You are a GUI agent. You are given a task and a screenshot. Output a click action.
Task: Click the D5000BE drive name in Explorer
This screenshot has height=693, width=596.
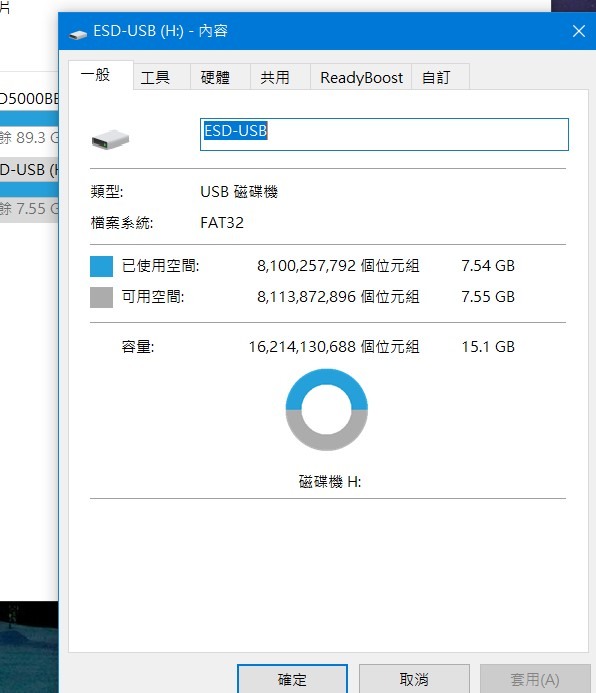pos(29,98)
